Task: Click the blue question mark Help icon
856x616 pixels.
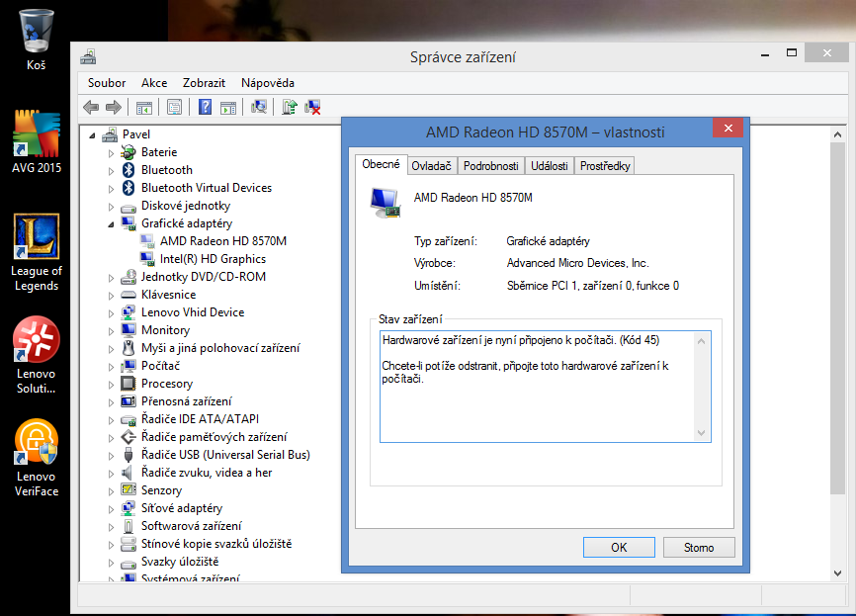Action: [206, 107]
